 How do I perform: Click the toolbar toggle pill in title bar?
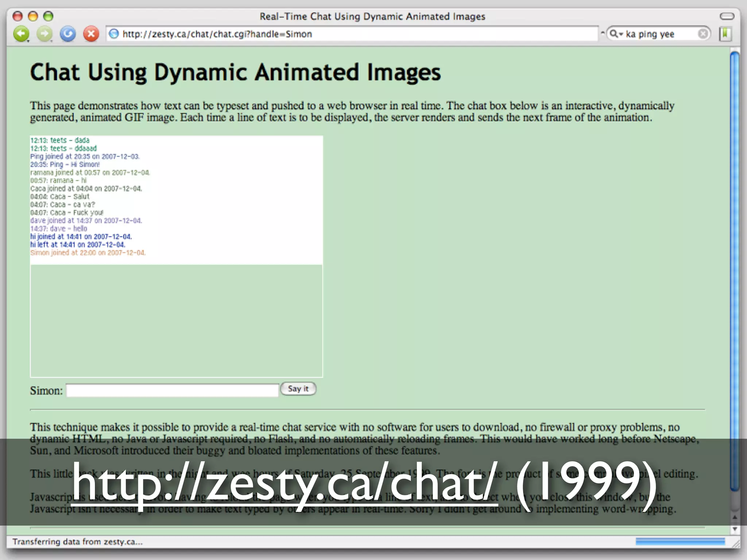(727, 16)
